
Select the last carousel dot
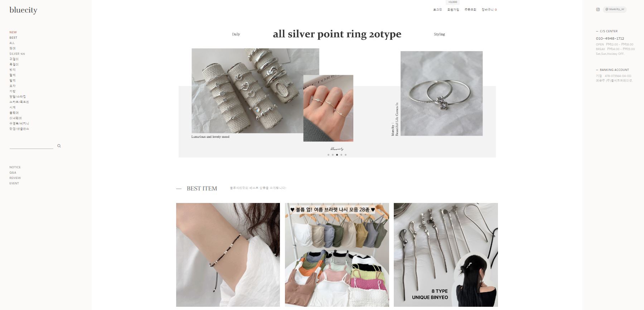[345, 155]
